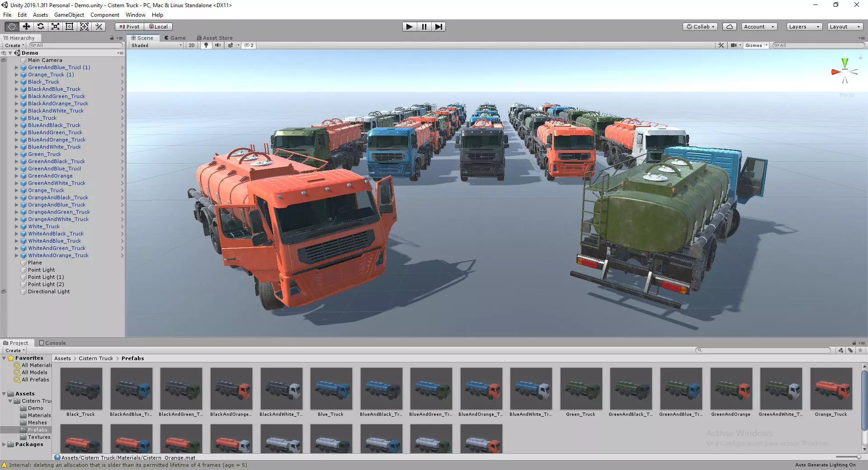Open WhiteAndOrange_Truck prefab arrow
Screen dimensions: 868x470
(122, 255)
